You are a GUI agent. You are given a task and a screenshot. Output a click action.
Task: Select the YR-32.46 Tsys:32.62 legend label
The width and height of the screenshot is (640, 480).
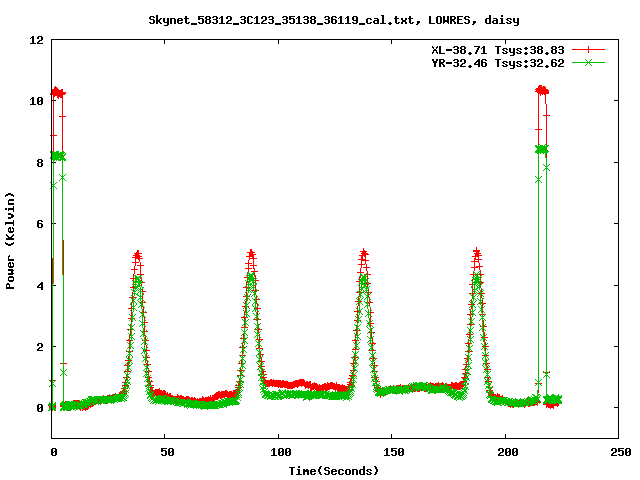498,63
